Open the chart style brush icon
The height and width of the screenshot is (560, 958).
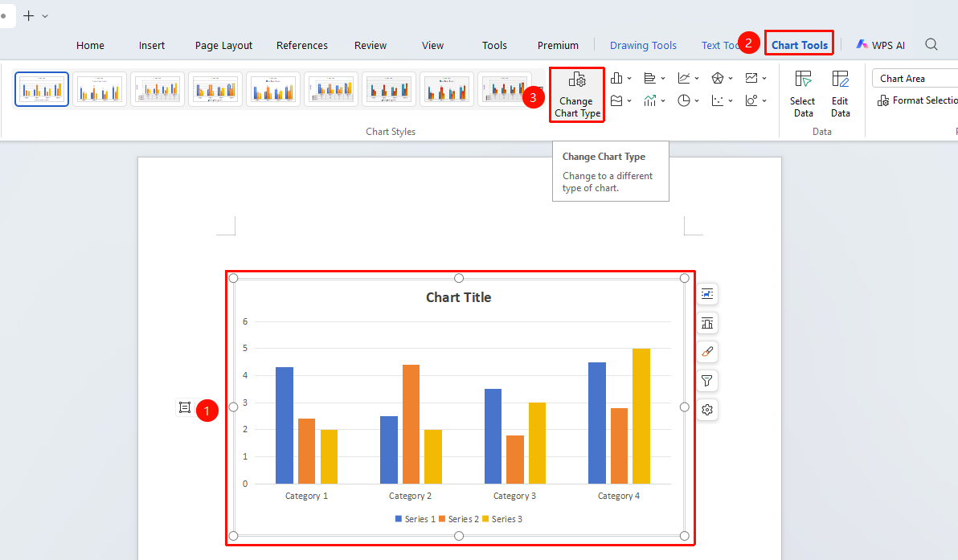(707, 352)
